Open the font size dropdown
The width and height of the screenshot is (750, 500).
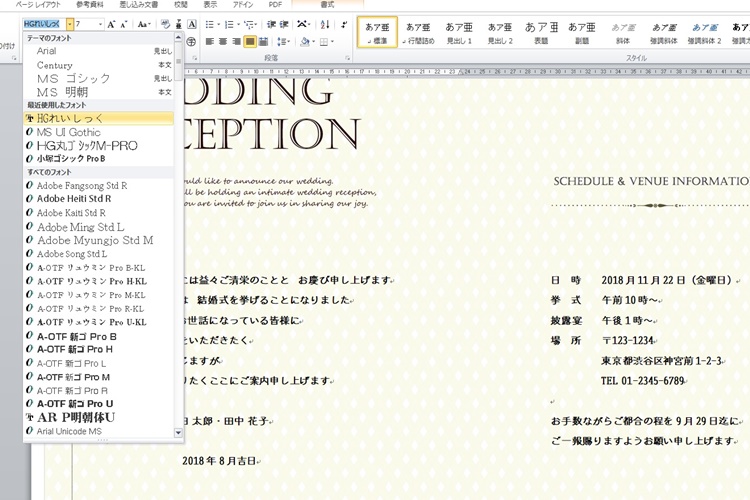point(100,23)
